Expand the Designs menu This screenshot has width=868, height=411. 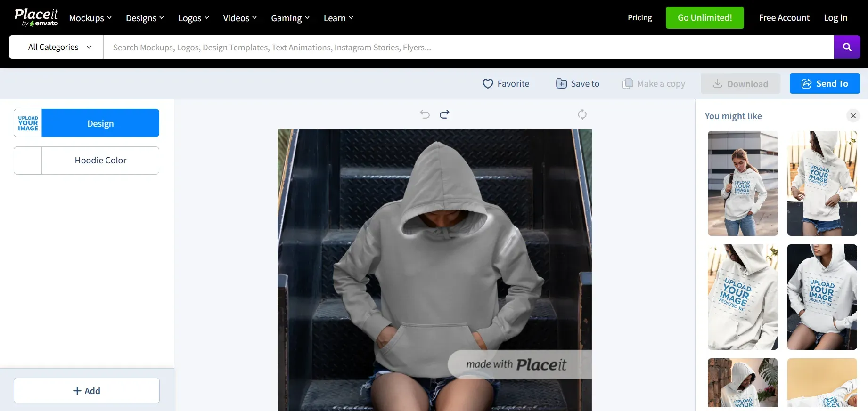[145, 18]
